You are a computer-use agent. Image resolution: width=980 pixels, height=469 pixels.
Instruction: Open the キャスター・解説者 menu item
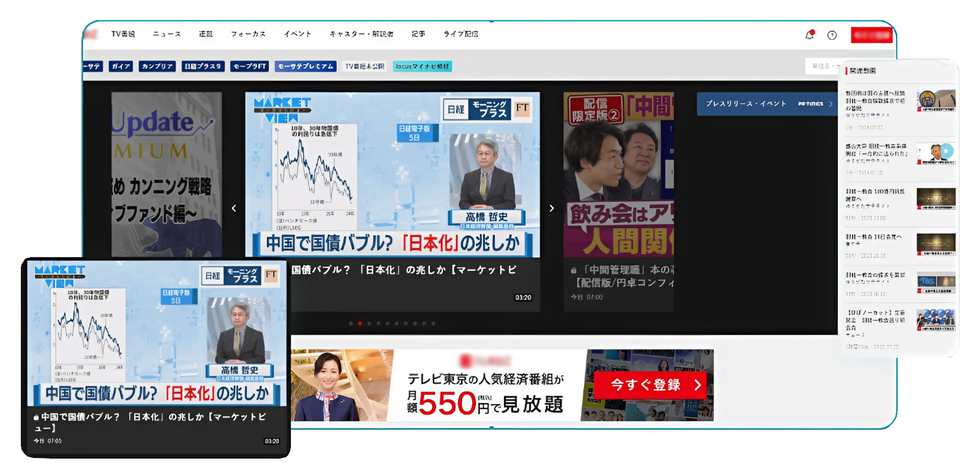coord(361,34)
